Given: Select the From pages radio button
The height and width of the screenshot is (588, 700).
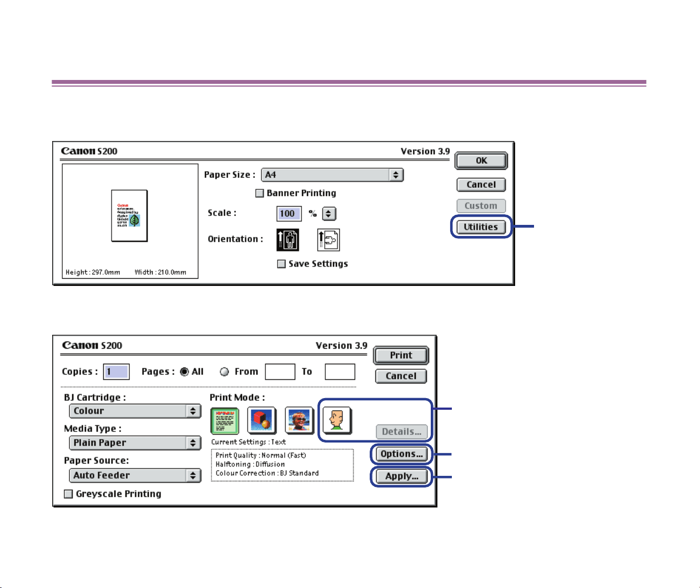Looking at the screenshot, I should 224,372.
